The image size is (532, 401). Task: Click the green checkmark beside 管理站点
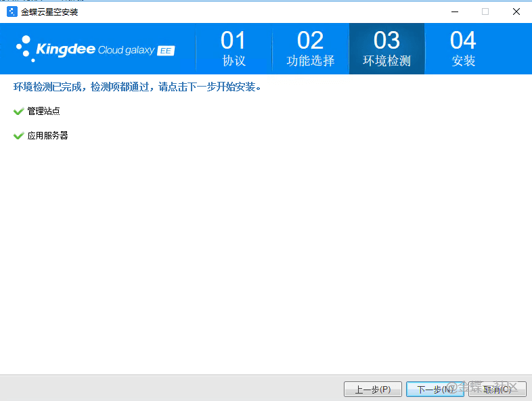tap(19, 111)
